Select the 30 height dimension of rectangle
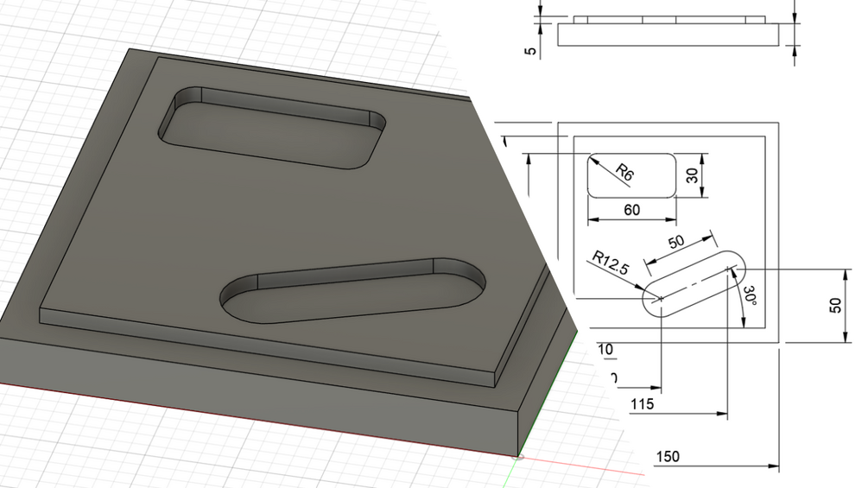Screen dimensions: 868x488 692,176
